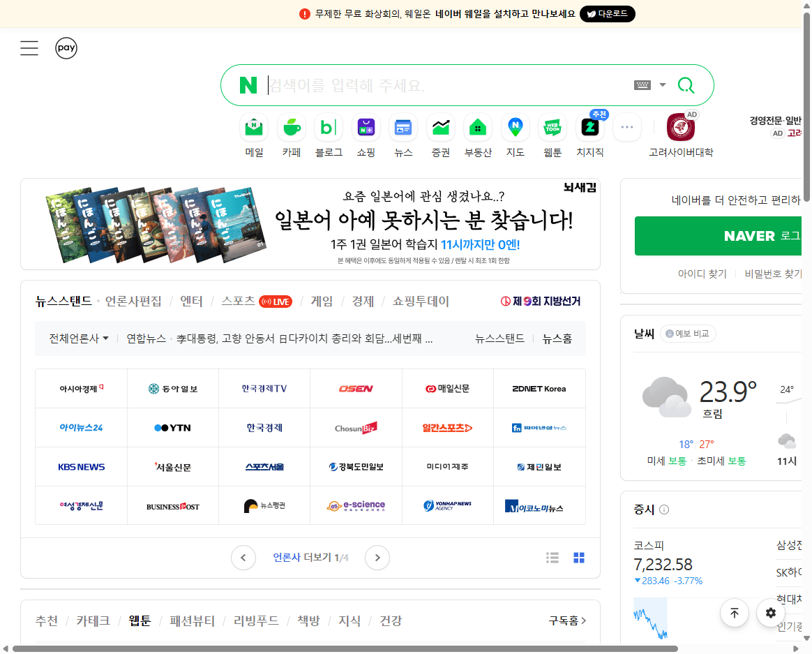Open the Japanese study banner ad
The image size is (812, 654).
pyautogui.click(x=310, y=224)
